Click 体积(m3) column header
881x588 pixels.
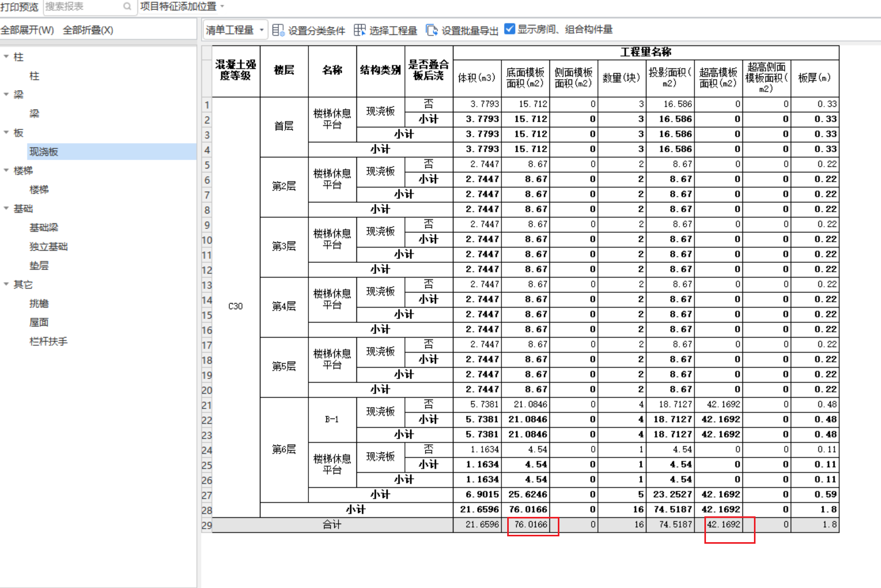[477, 78]
